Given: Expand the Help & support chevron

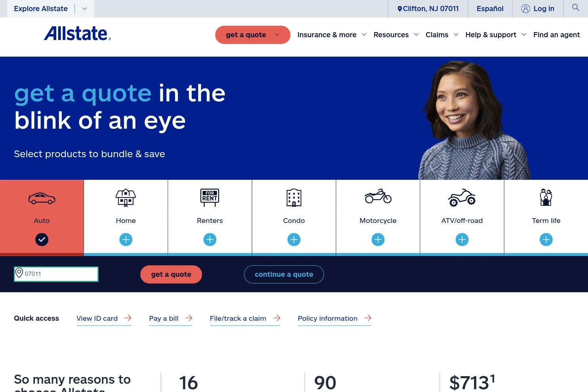Looking at the screenshot, I should (x=524, y=34).
